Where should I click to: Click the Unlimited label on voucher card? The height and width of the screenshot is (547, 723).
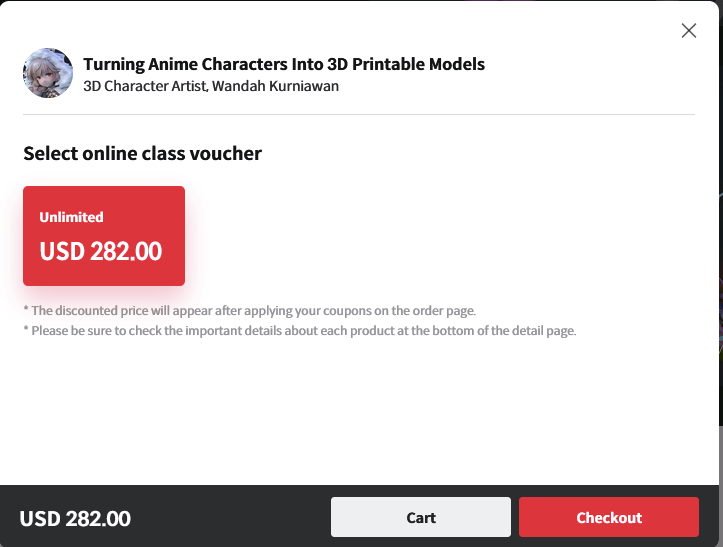pyautogui.click(x=71, y=217)
